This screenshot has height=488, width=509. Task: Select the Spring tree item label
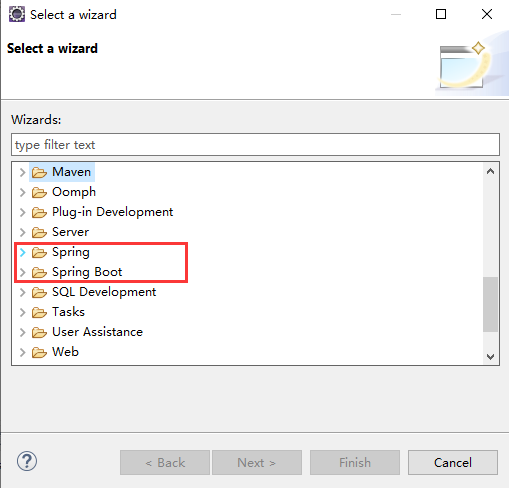click(71, 252)
